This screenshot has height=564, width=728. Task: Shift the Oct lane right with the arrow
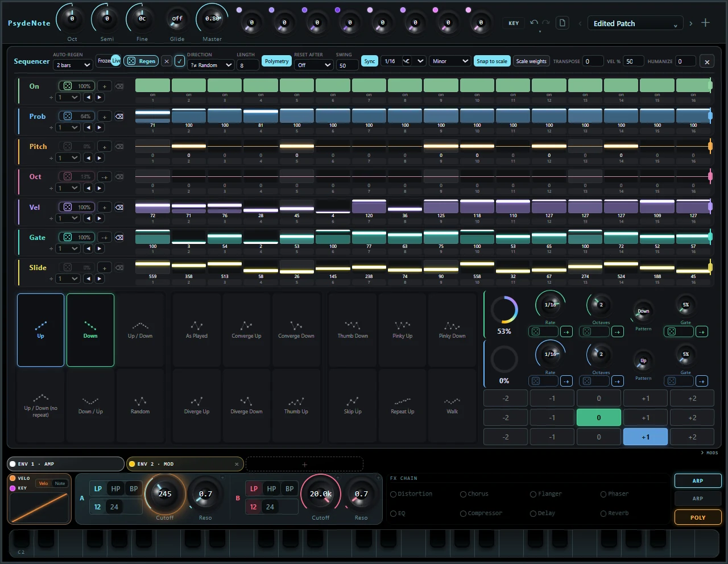[x=100, y=188]
